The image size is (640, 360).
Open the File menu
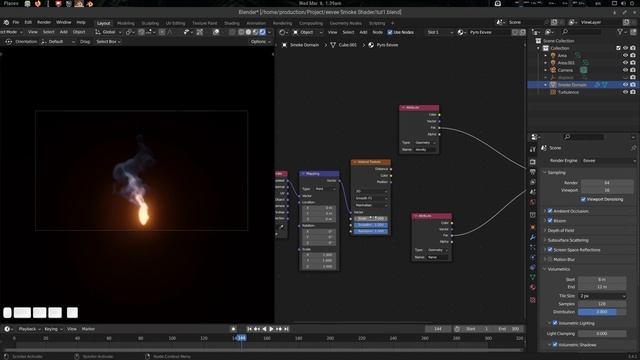tap(16, 22)
